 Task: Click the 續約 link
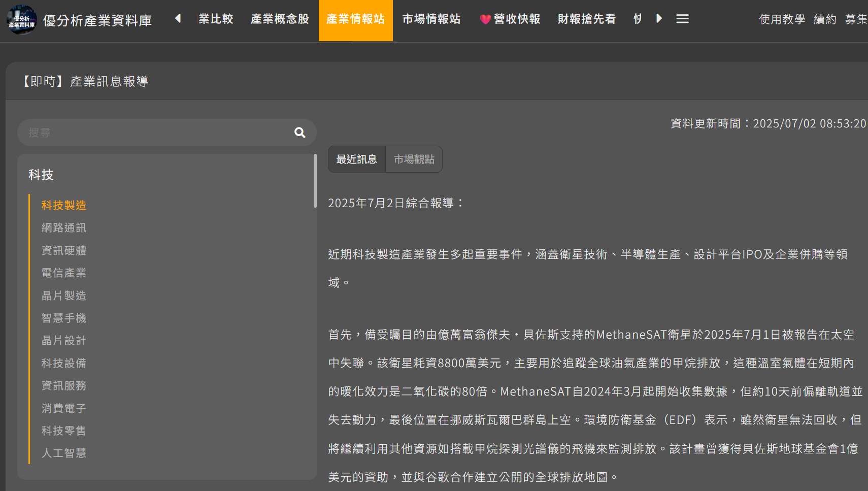825,19
